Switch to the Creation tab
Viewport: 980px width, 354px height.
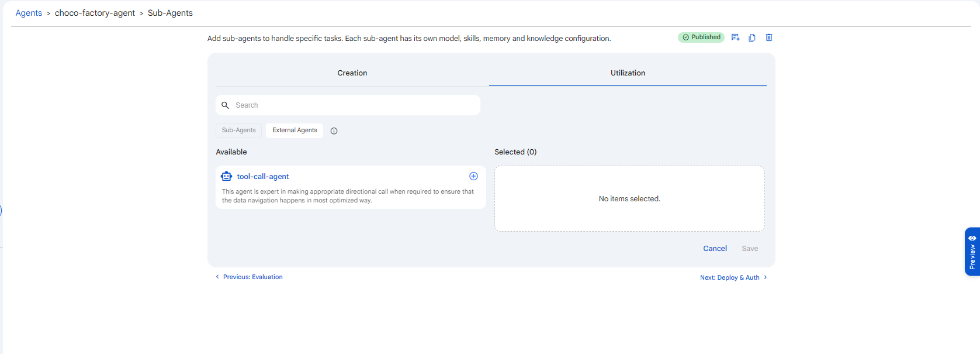click(x=352, y=73)
